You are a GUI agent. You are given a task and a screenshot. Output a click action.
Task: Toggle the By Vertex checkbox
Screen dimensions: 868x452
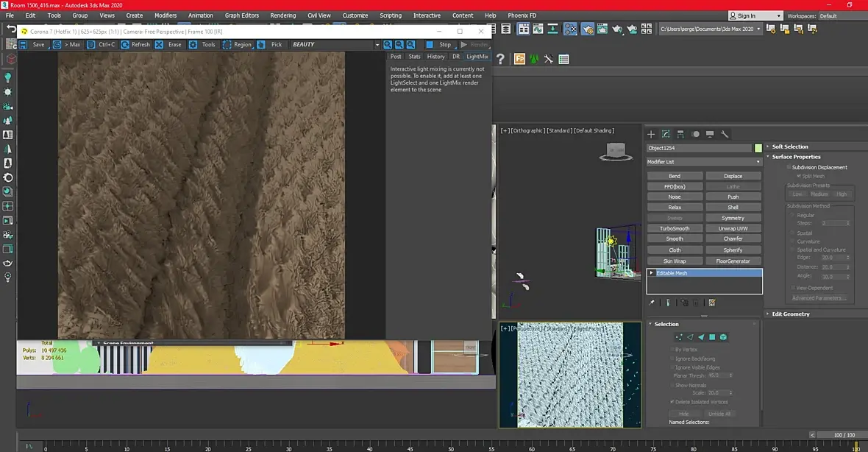(672, 350)
